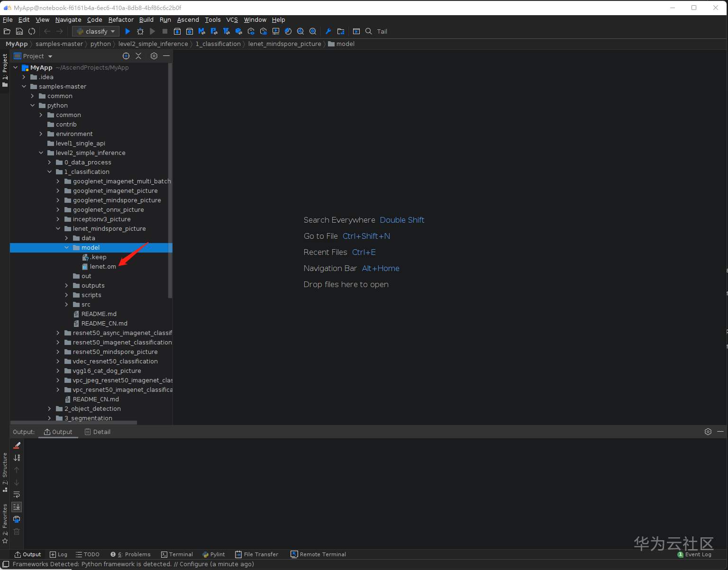The width and height of the screenshot is (728, 570).
Task: Click the Open folder toolbar icon
Action: pos(7,31)
